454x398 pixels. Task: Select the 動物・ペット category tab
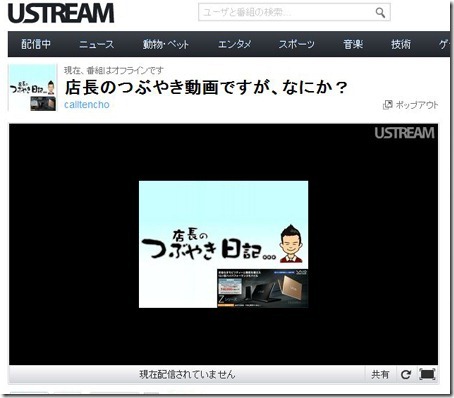point(166,44)
